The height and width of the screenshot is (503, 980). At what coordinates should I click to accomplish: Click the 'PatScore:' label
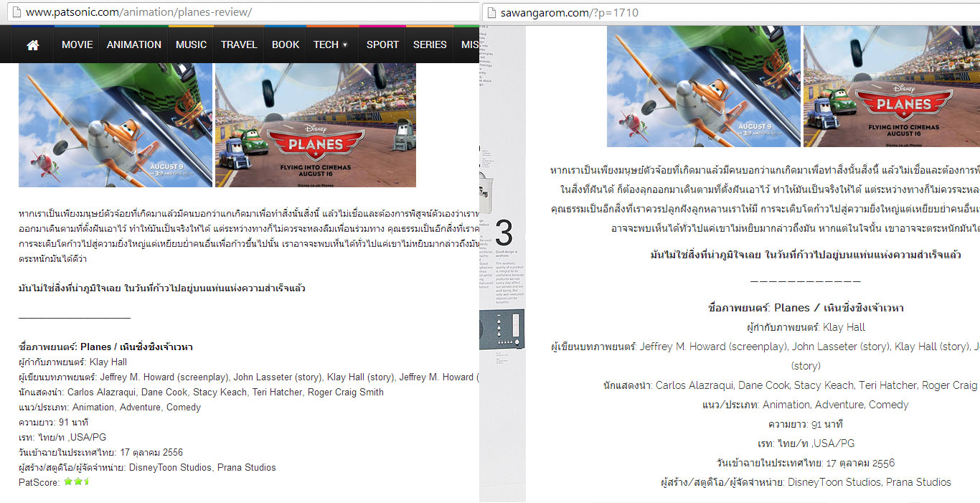(39, 483)
